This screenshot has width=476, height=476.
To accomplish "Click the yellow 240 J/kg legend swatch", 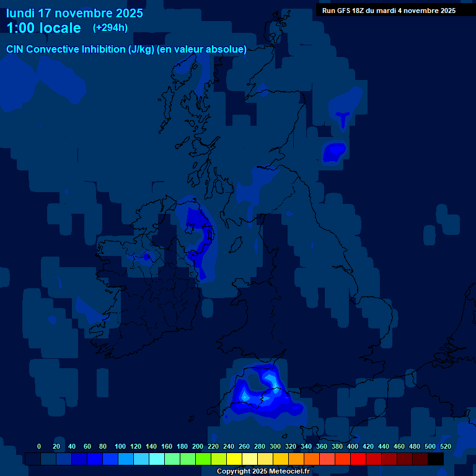I will 219,459.
